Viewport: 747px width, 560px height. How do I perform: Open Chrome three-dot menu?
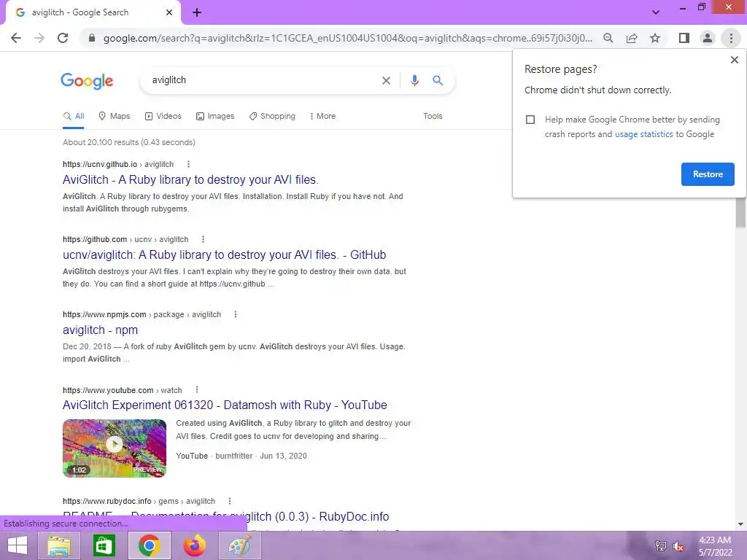click(x=731, y=38)
